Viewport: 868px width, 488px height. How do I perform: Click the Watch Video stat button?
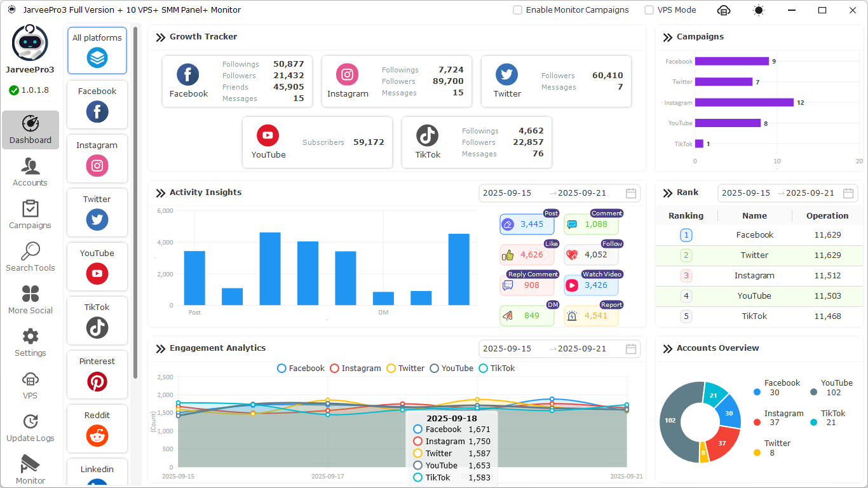(x=591, y=285)
